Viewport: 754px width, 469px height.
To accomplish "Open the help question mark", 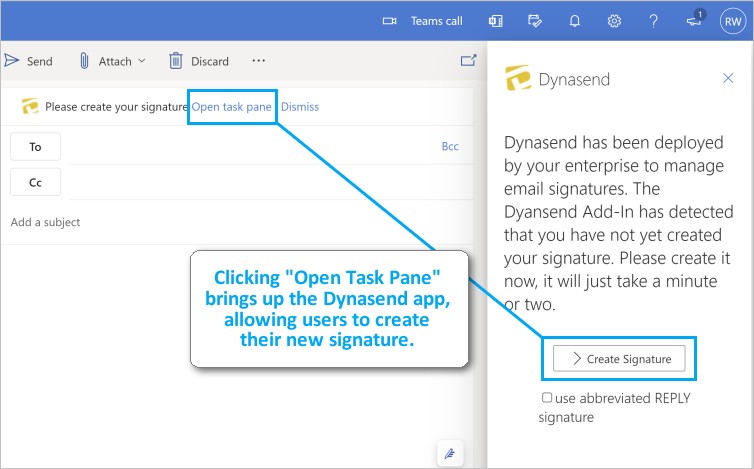I will (653, 21).
